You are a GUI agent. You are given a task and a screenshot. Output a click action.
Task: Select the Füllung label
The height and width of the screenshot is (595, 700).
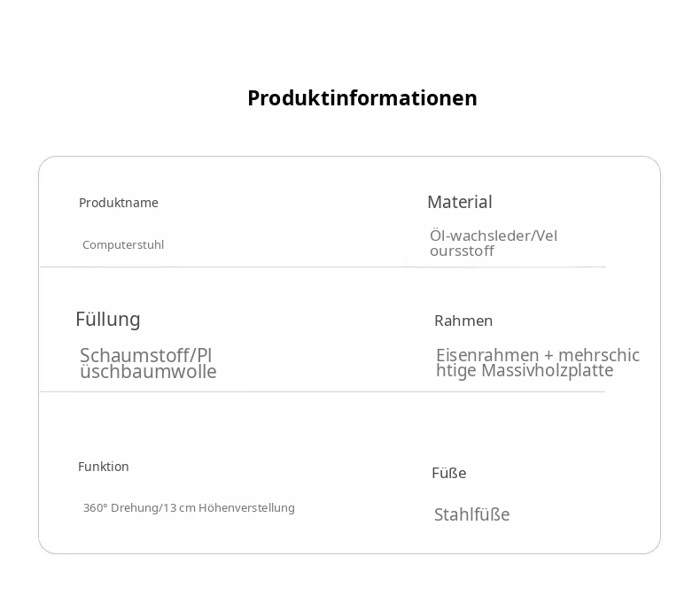point(107,320)
